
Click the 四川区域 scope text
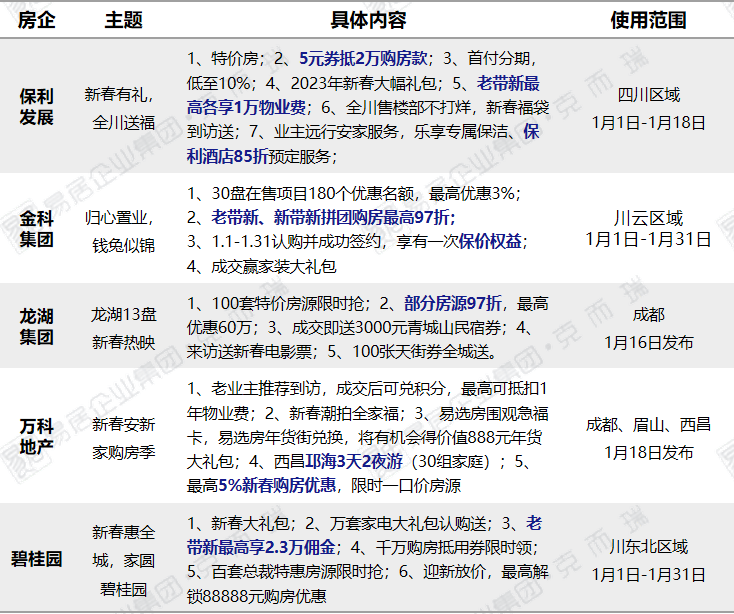pyautogui.click(x=648, y=95)
